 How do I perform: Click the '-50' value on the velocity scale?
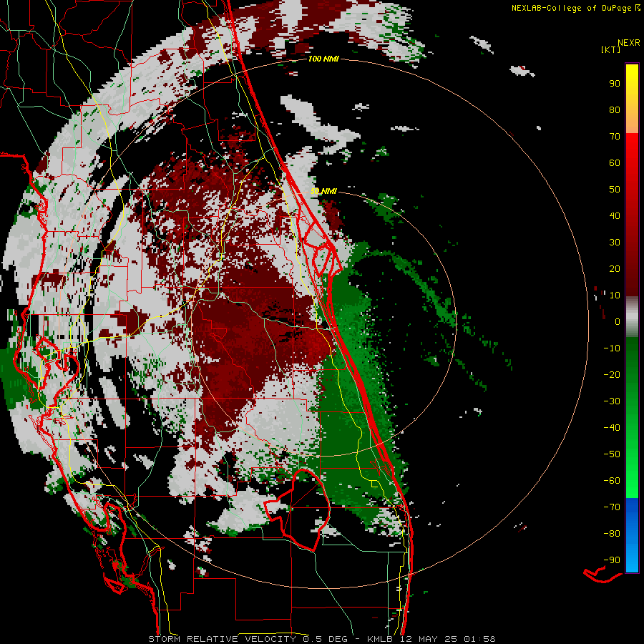click(612, 454)
